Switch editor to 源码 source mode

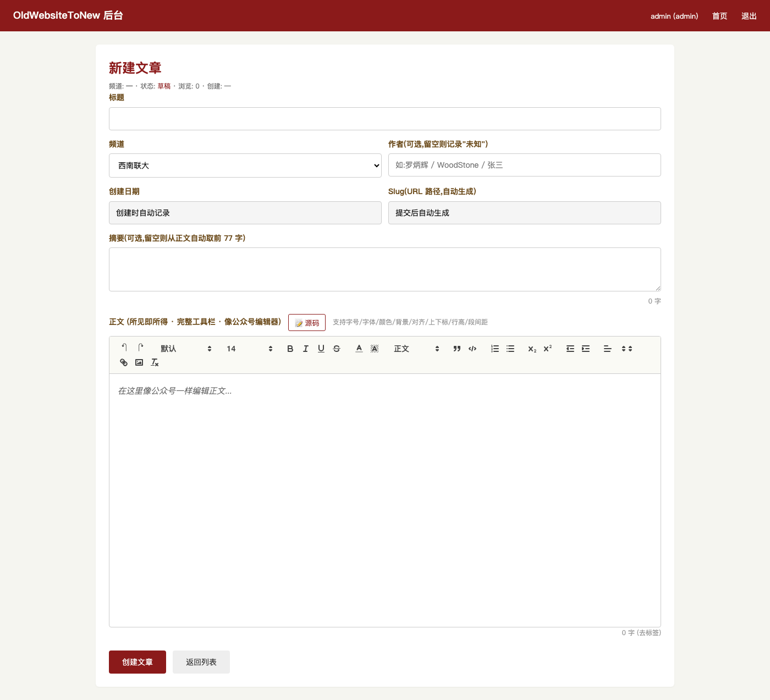coord(307,323)
